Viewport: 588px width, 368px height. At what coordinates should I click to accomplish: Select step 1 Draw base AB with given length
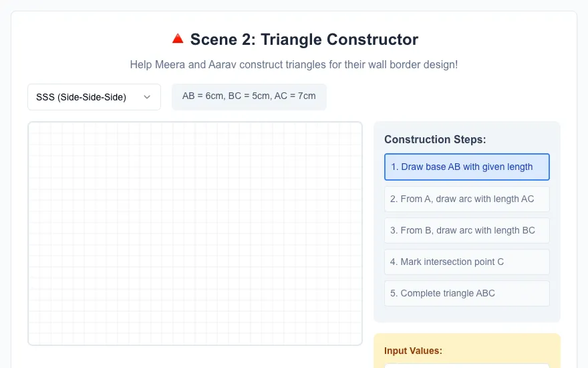(x=467, y=167)
